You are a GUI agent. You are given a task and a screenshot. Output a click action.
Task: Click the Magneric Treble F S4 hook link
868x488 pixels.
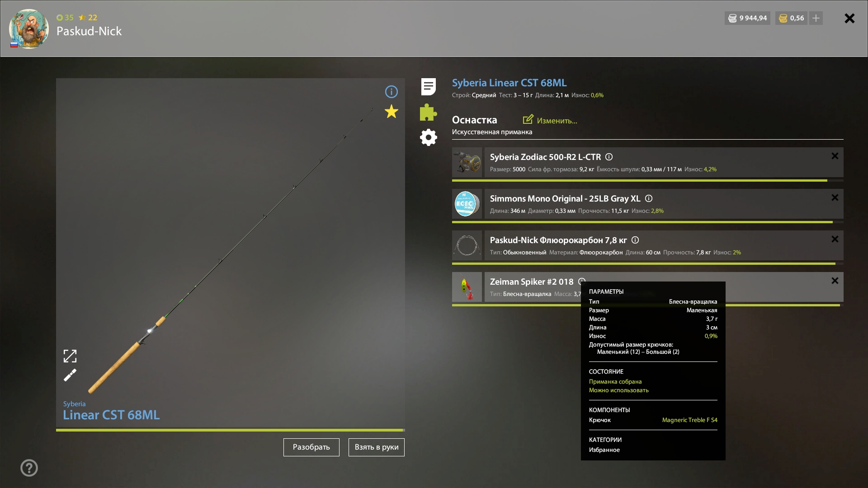click(689, 420)
